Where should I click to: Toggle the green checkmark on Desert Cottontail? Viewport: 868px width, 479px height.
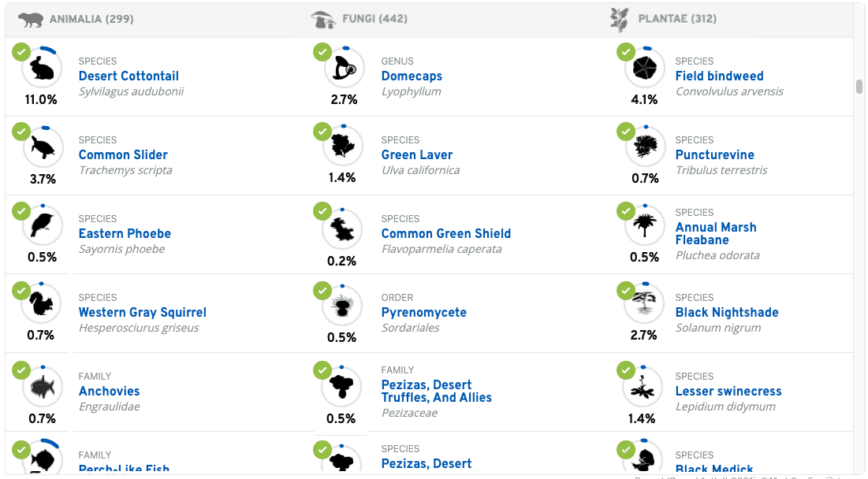pyautogui.click(x=21, y=53)
